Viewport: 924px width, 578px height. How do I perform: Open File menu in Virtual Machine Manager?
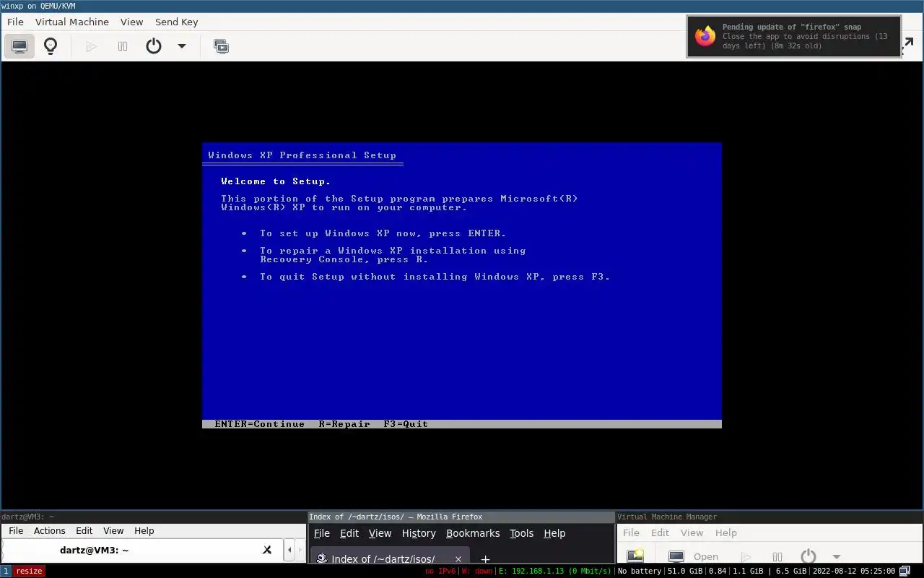[x=631, y=532]
